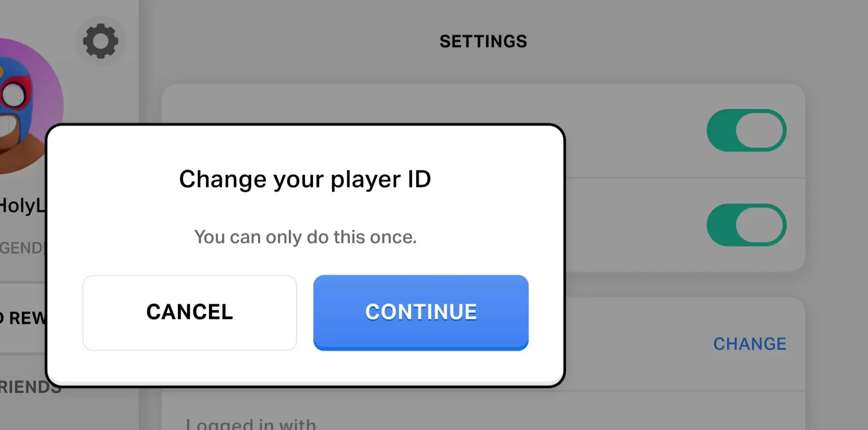Disable the second green settings switch

pyautogui.click(x=746, y=225)
